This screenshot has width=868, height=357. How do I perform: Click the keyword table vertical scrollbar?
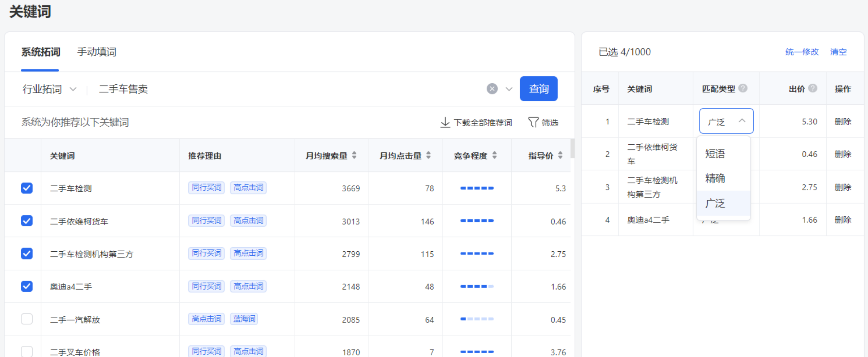pyautogui.click(x=572, y=149)
